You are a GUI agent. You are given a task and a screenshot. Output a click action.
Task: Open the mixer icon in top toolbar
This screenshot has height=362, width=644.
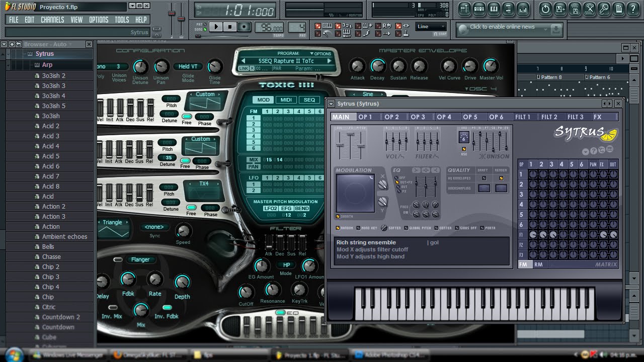pyautogui.click(x=523, y=9)
